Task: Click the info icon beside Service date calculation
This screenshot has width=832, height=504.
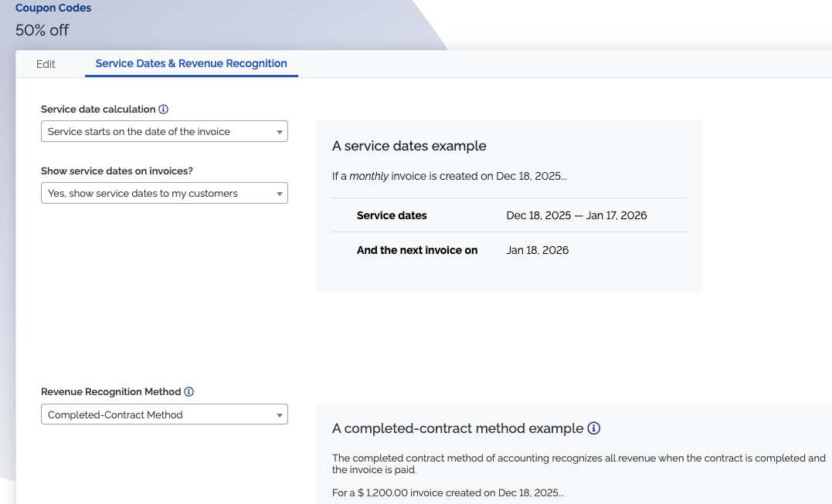Action: click(x=164, y=110)
